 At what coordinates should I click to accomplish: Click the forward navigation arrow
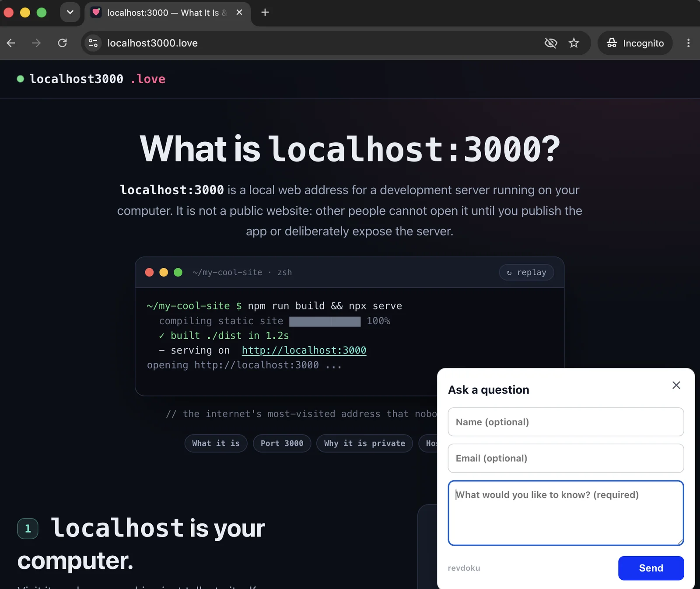click(36, 43)
